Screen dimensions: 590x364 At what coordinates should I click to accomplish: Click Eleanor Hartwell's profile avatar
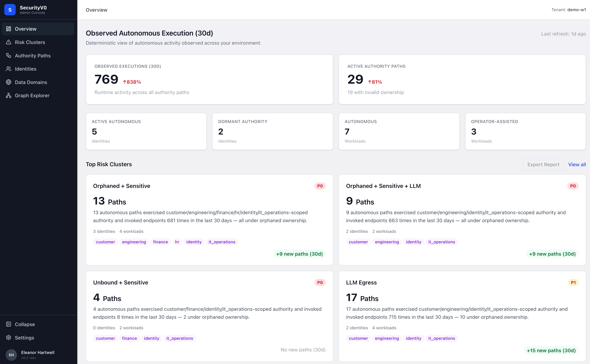click(x=11, y=355)
